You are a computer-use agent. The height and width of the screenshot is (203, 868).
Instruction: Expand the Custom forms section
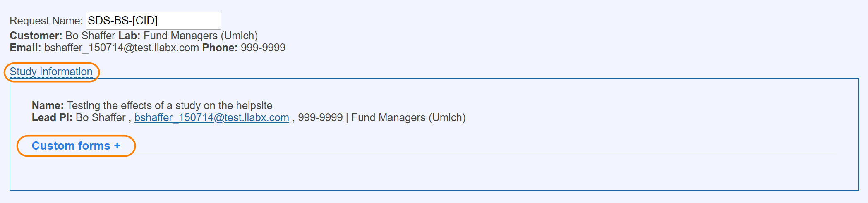[71, 146]
